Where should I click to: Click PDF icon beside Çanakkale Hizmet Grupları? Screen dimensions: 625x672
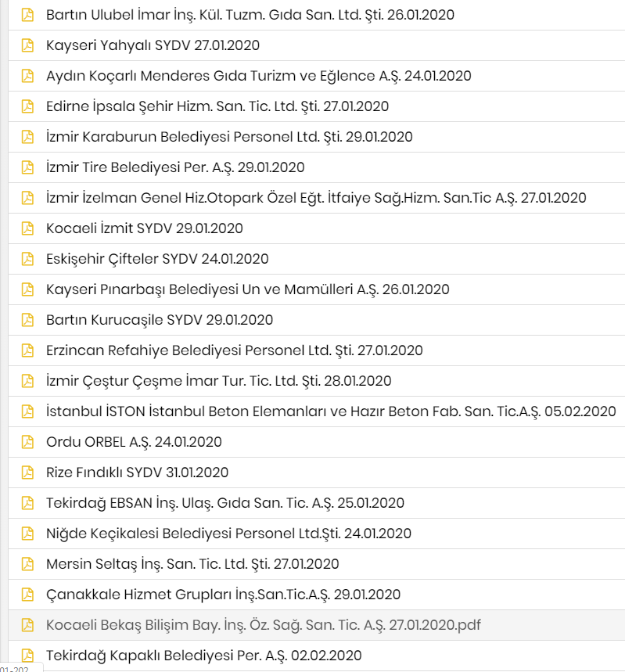click(27, 595)
